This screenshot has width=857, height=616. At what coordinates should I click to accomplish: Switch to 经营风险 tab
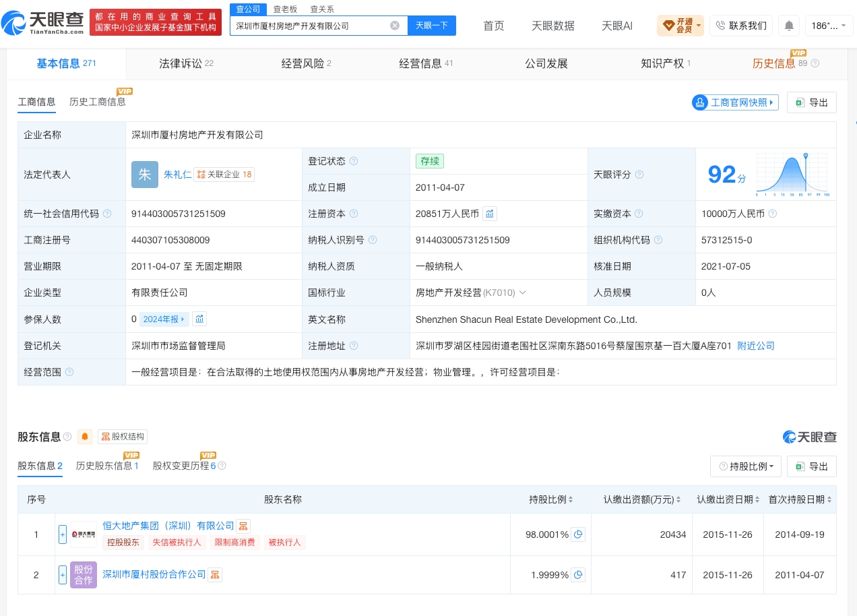(x=306, y=63)
